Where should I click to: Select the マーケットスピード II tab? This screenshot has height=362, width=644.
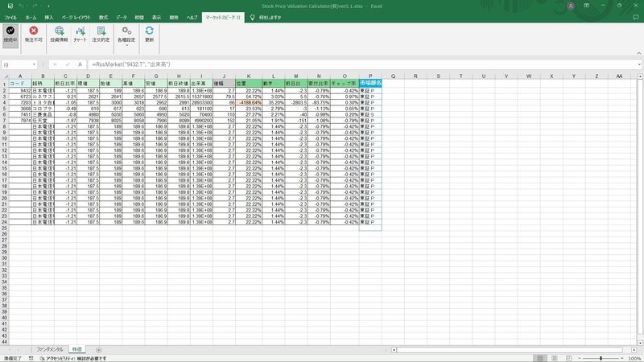tap(223, 18)
